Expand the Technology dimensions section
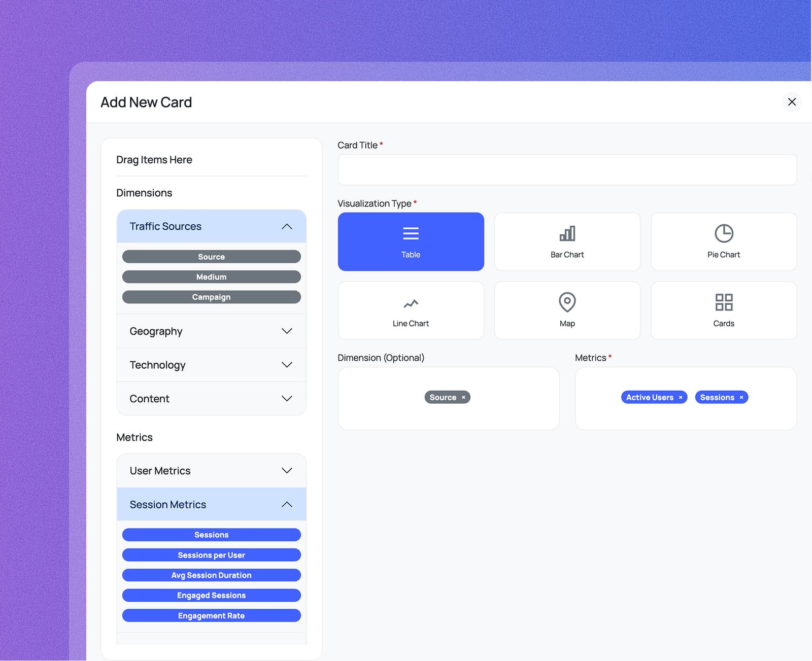Viewport: 812px width, 661px height. click(x=287, y=365)
